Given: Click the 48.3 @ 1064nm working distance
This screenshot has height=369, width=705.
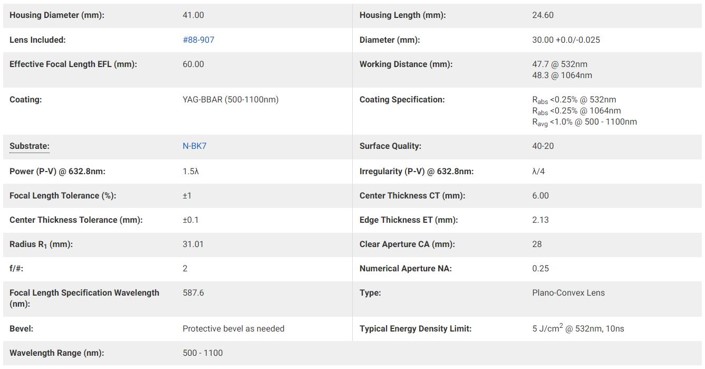Looking at the screenshot, I should point(562,76).
